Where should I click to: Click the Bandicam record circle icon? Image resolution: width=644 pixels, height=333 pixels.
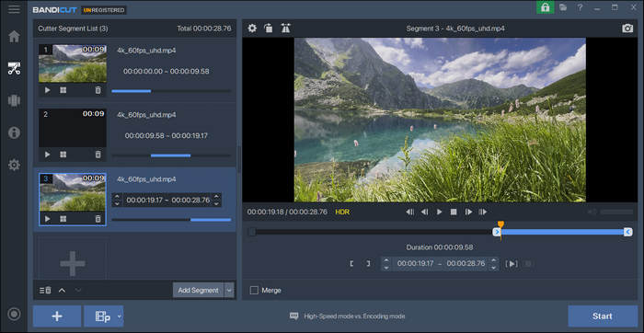14,314
